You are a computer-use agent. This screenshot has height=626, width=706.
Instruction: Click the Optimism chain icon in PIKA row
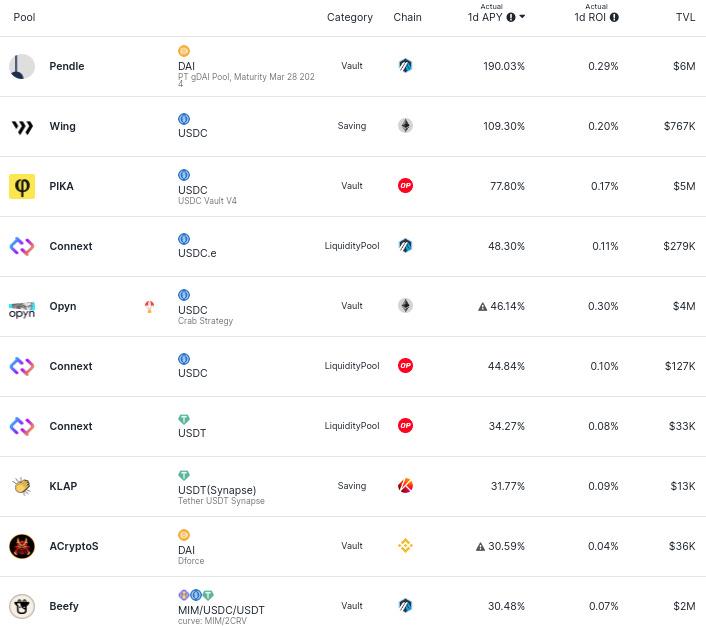coord(405,186)
